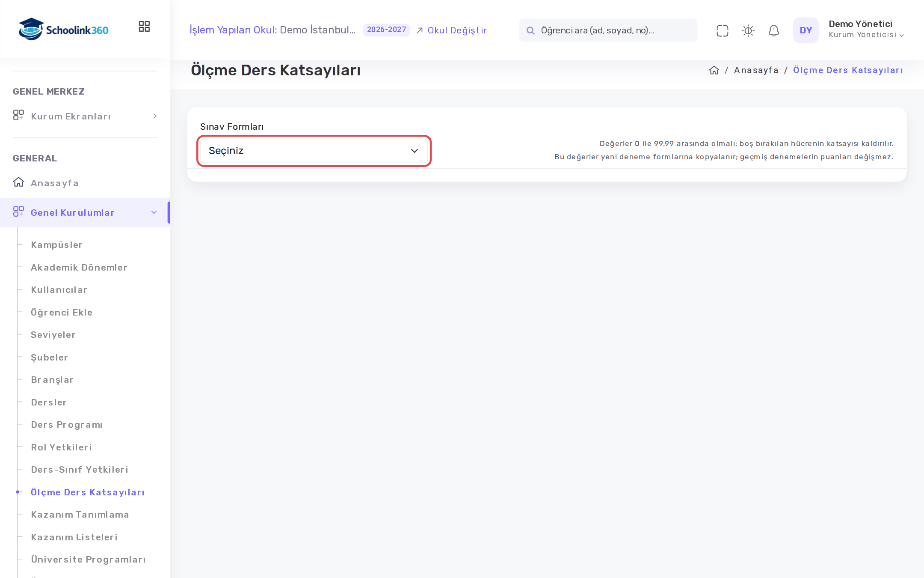Screen dimensions: 924x578
Task: Click the Anasayfa house icon in the sidebar
Action: point(18,182)
